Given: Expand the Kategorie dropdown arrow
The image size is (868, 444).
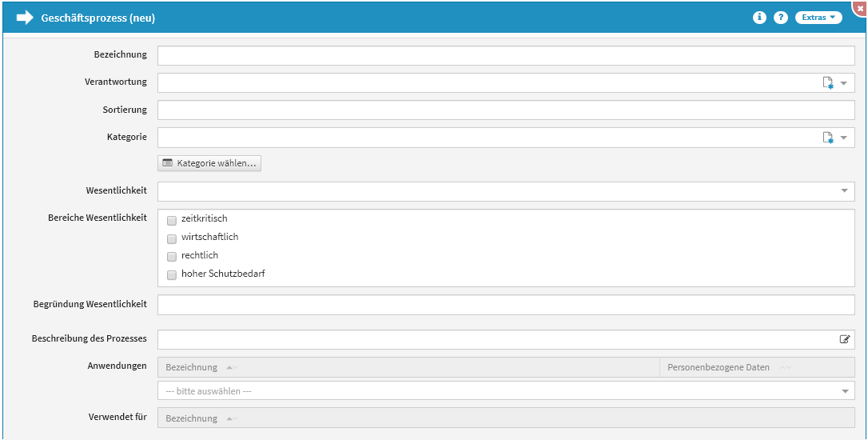Looking at the screenshot, I should (x=844, y=138).
